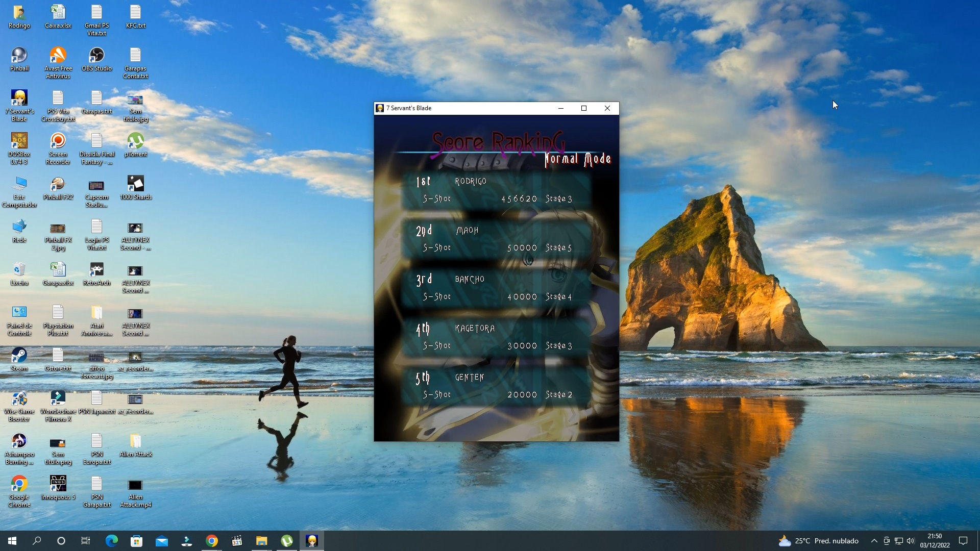Expand the hidden system tray icons chevron
Viewport: 980px width, 551px height.
point(874,541)
